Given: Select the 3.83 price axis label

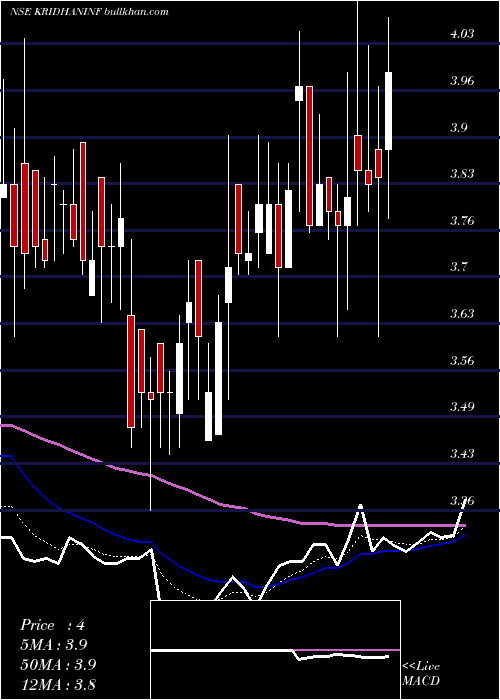Looking at the screenshot, I should [x=462, y=174].
